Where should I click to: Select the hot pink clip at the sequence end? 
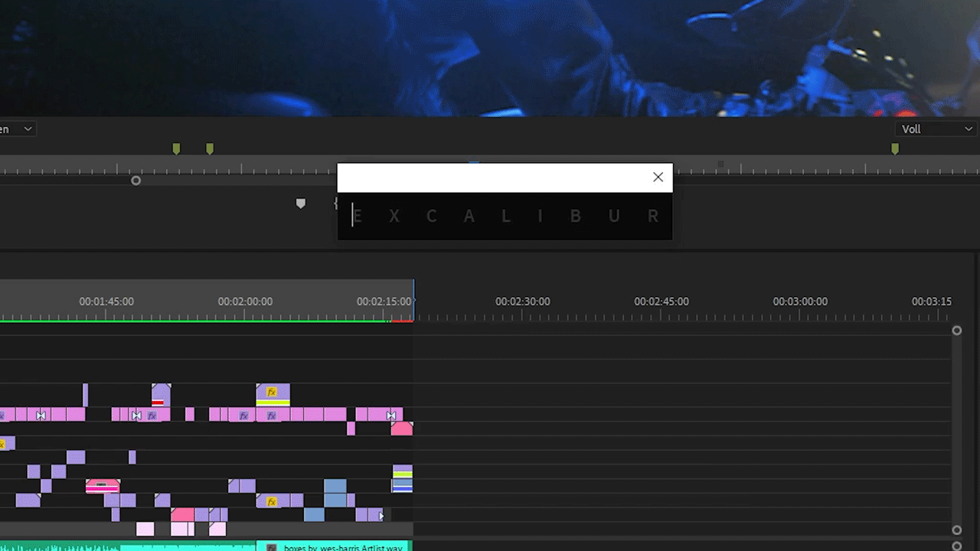pyautogui.click(x=401, y=429)
